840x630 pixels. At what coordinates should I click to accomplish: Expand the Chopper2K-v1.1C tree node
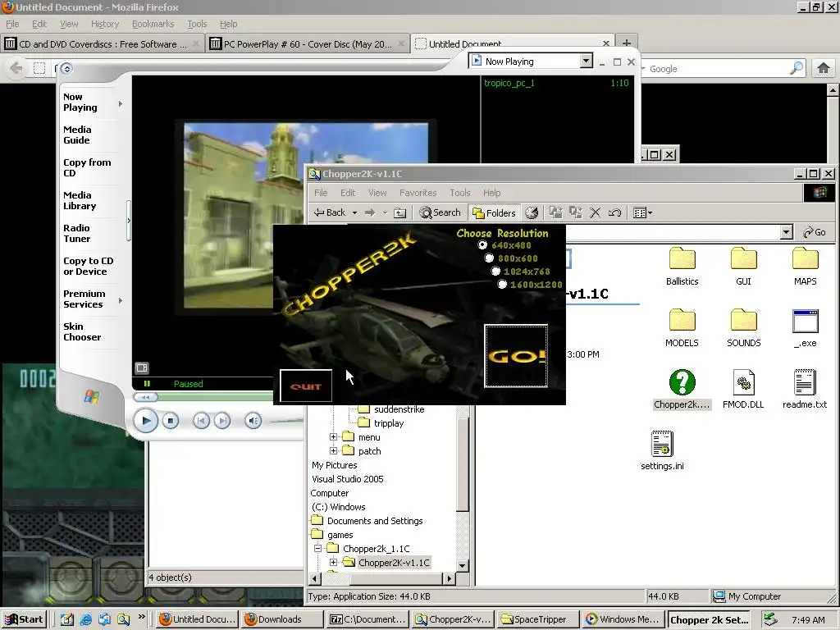[333, 562]
